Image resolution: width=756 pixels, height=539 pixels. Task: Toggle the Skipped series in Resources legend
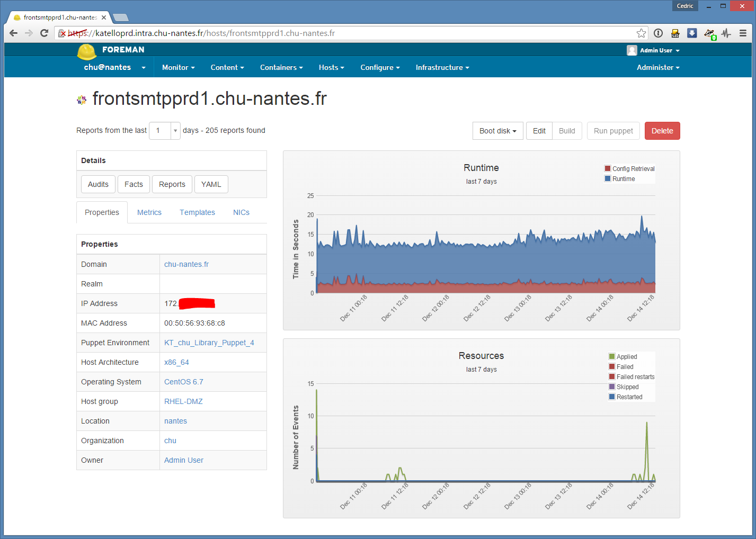[x=627, y=387]
